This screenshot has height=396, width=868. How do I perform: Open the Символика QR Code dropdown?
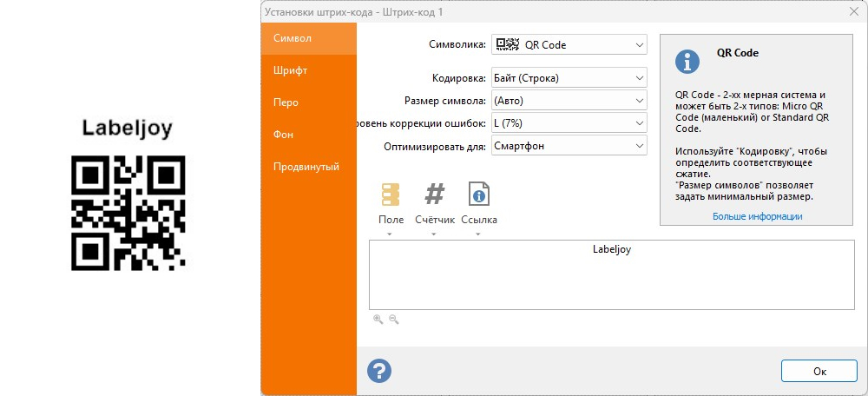pyautogui.click(x=569, y=45)
